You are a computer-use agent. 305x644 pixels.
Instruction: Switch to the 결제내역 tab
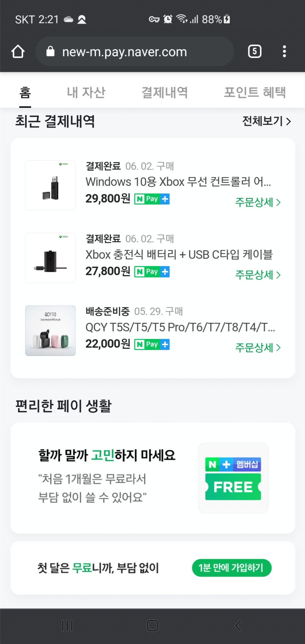(165, 93)
